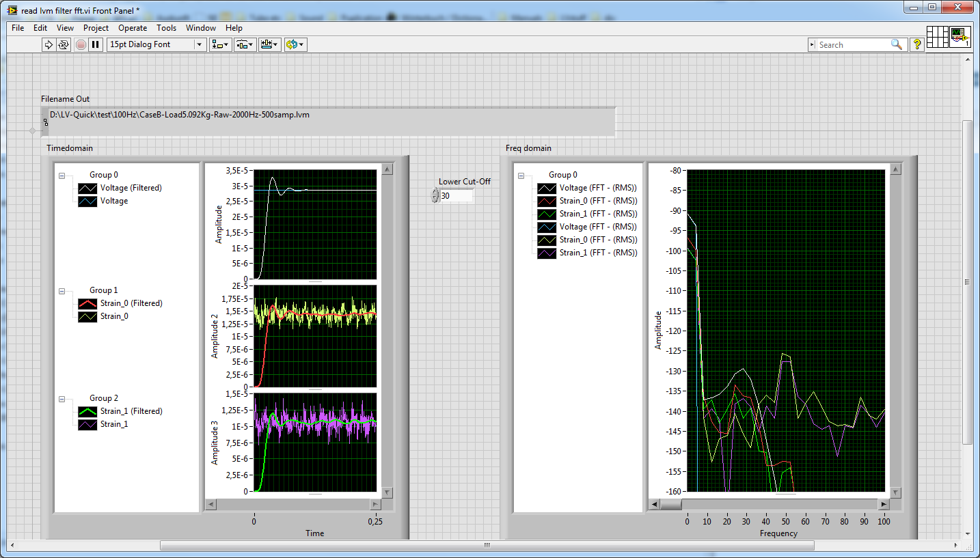Open the Operate menu
Viewport: 980px width, 558px height.
133,28
